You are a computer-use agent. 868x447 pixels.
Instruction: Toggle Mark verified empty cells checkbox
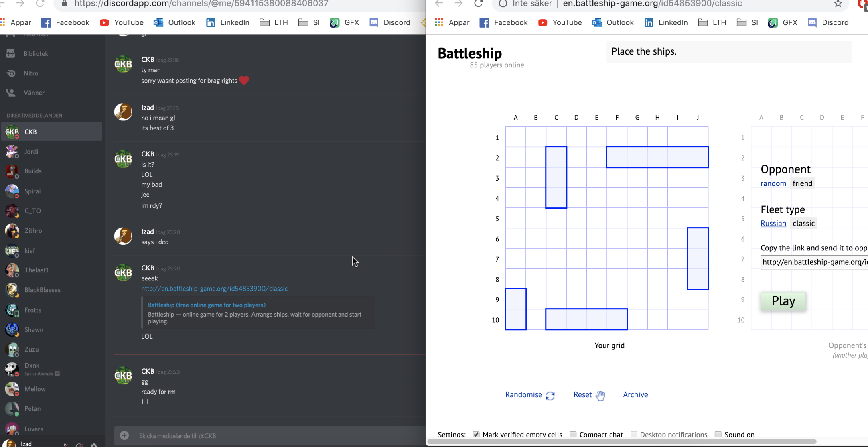point(476,434)
